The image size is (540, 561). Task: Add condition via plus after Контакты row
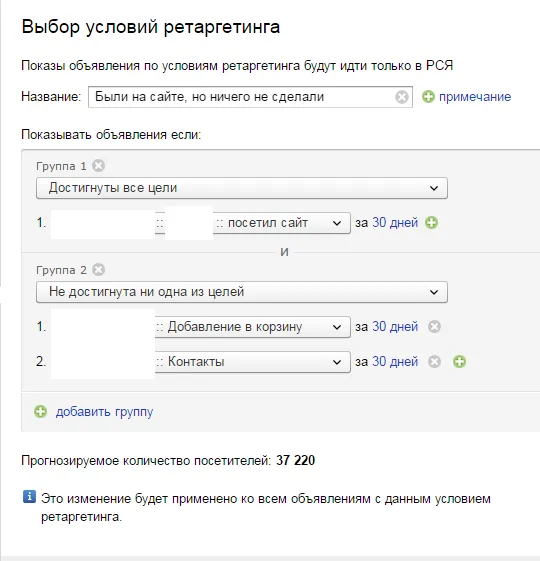tap(459, 361)
